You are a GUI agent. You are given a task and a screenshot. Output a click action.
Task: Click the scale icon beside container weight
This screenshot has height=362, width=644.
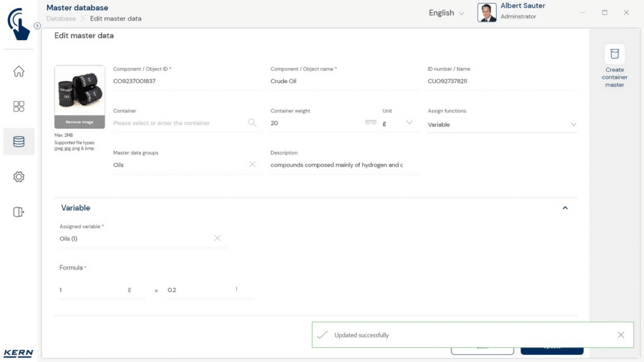[370, 123]
